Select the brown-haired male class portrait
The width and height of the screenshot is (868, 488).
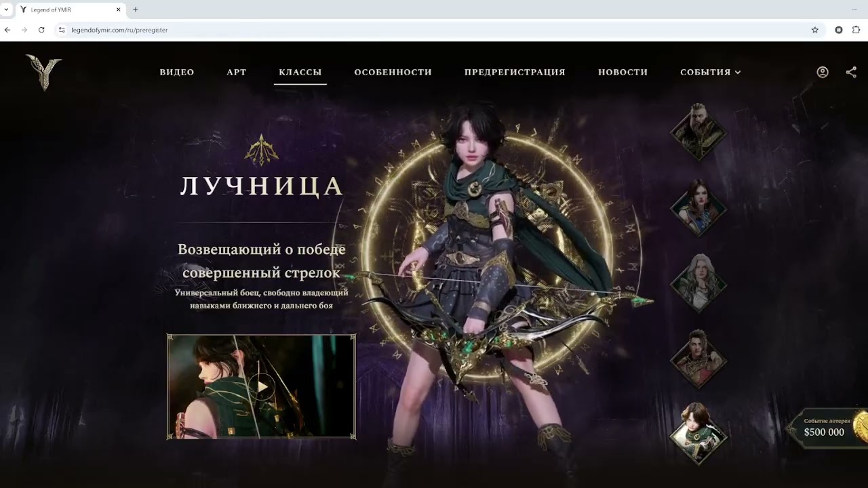click(x=698, y=359)
